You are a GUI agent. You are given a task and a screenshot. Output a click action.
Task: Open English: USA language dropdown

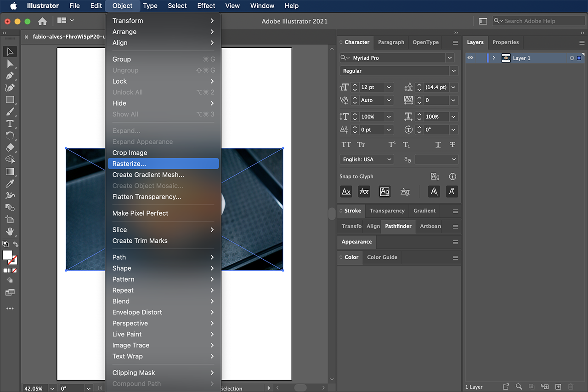pyautogui.click(x=389, y=159)
